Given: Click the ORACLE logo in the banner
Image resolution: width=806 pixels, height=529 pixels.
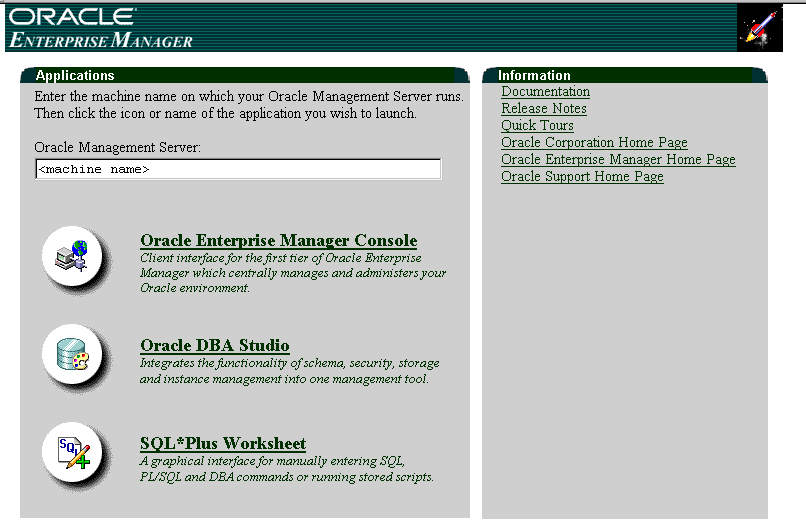Looking at the screenshot, I should (72, 17).
